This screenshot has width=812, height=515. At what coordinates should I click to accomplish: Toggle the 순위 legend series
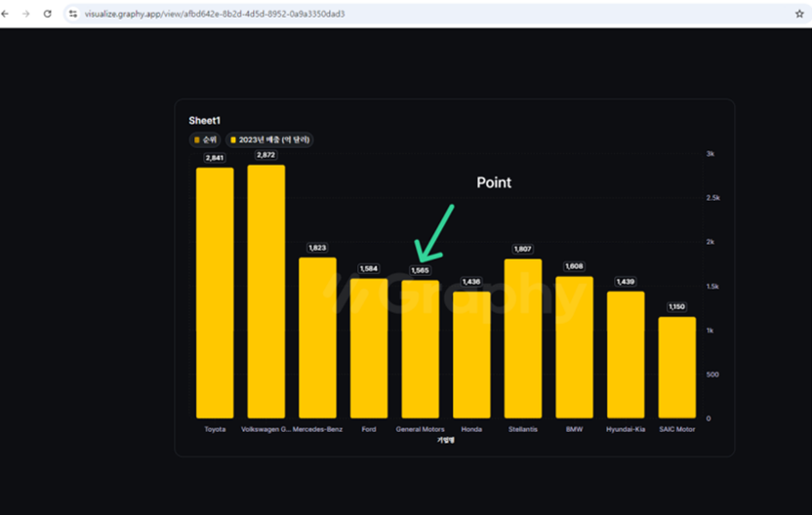tap(205, 139)
